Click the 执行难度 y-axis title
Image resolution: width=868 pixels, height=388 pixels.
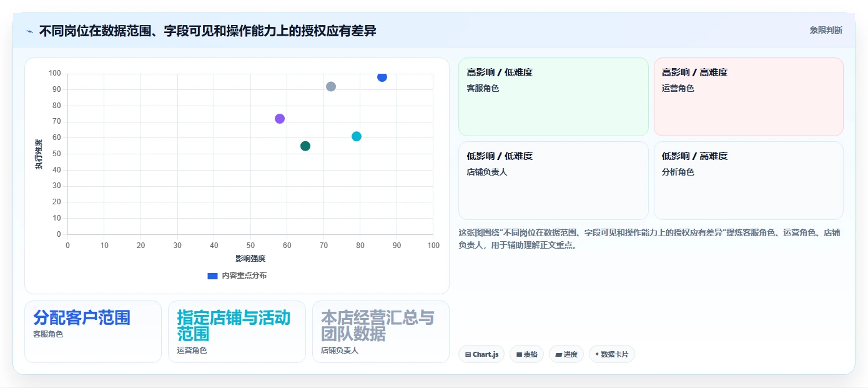click(x=39, y=154)
